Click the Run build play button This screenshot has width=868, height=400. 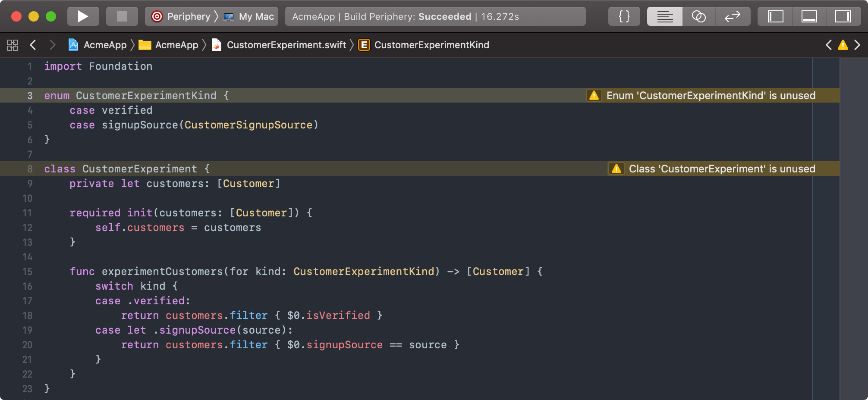pos(83,16)
